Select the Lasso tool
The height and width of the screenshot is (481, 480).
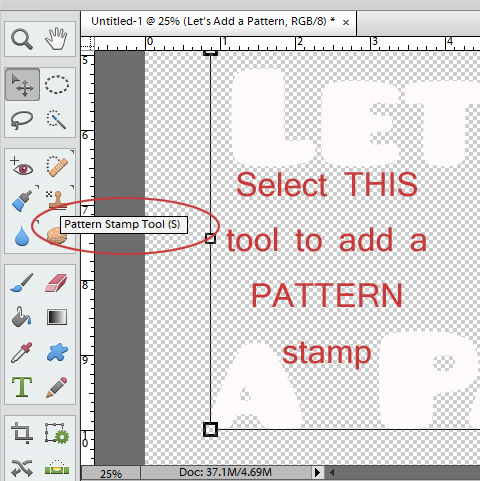coord(22,119)
